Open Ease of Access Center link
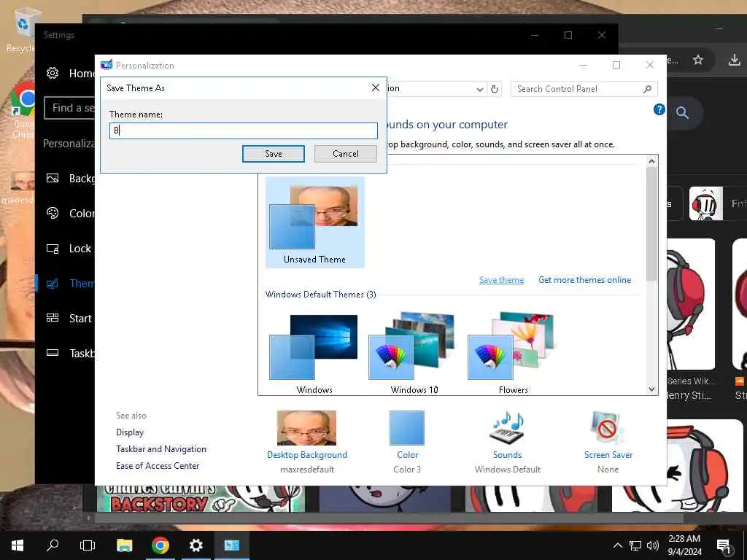 pos(158,466)
